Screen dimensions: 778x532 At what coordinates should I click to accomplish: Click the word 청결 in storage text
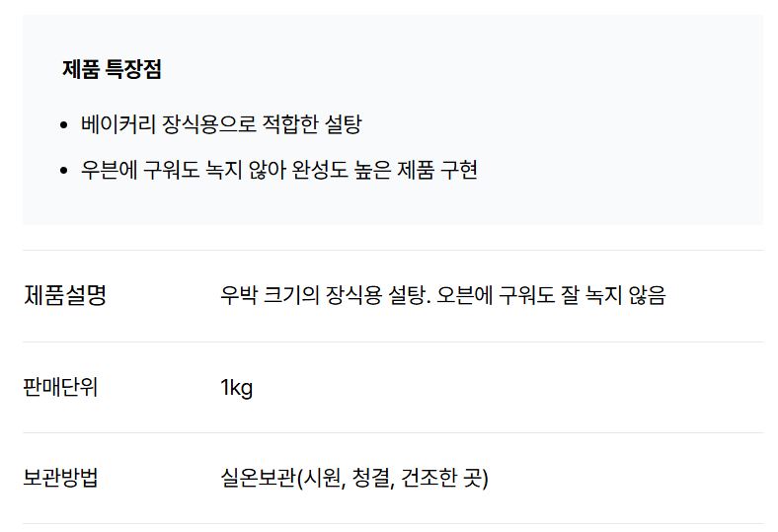[x=373, y=478]
